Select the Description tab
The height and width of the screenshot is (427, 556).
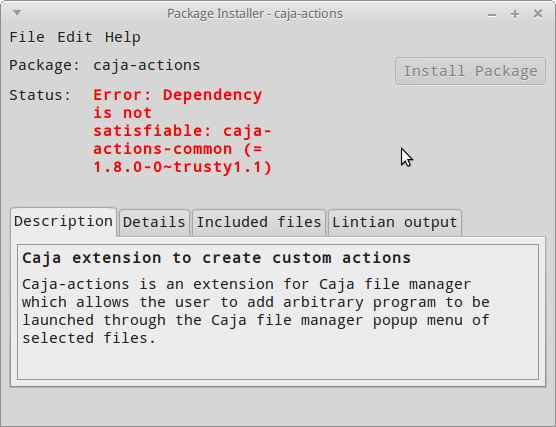point(63,222)
